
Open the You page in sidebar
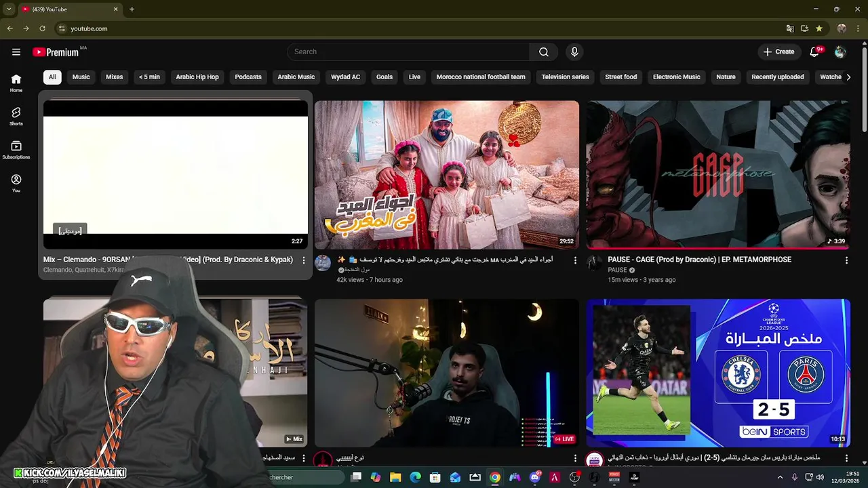click(x=16, y=183)
